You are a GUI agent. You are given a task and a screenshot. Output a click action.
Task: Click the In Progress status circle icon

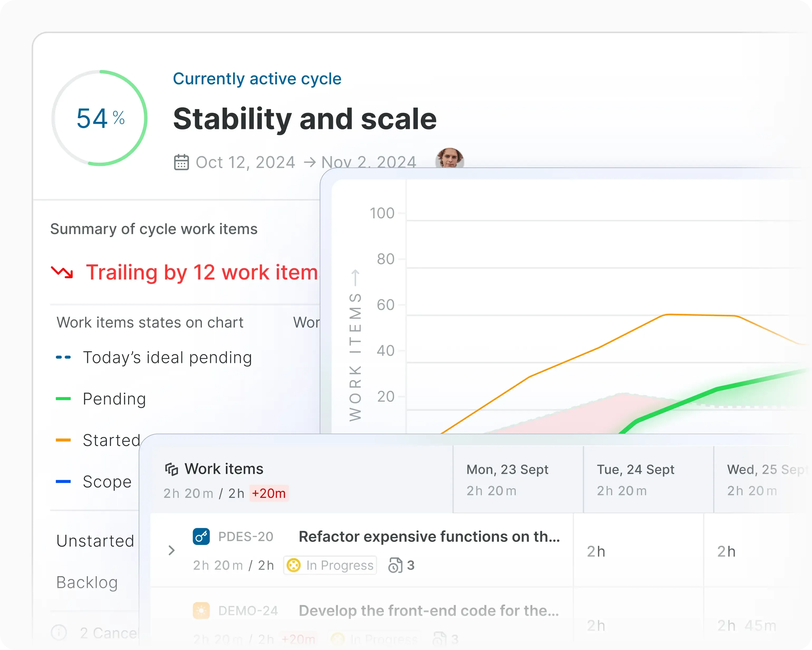click(x=293, y=565)
